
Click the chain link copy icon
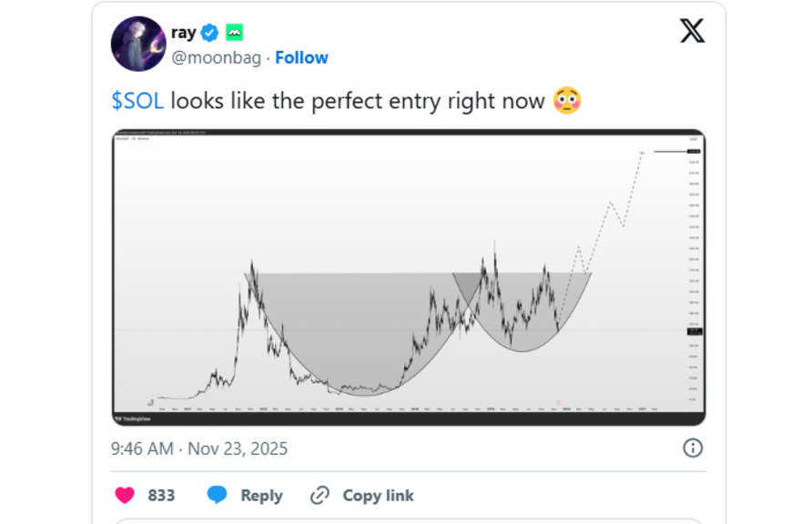pyautogui.click(x=320, y=495)
